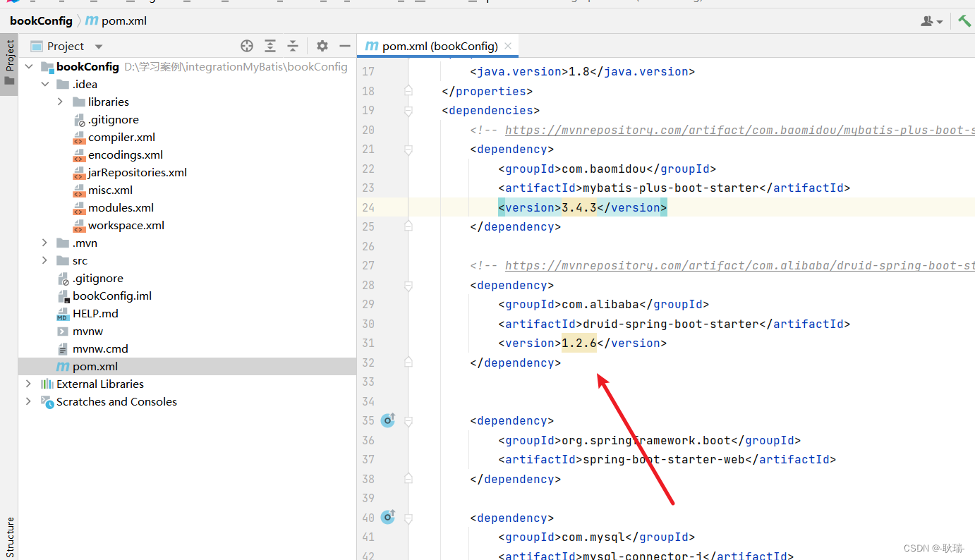Open Project panel settings gear
The image size is (975, 560).
(x=322, y=46)
